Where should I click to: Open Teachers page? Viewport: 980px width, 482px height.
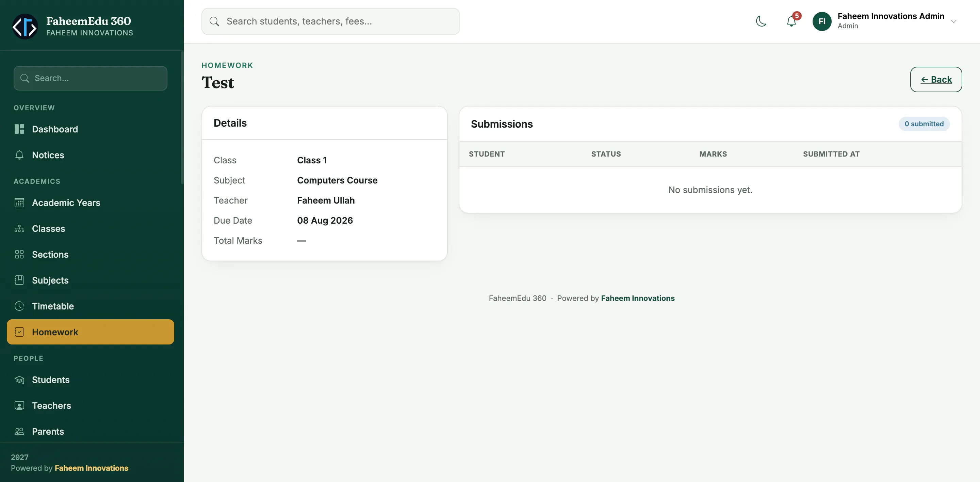pyautogui.click(x=91, y=405)
